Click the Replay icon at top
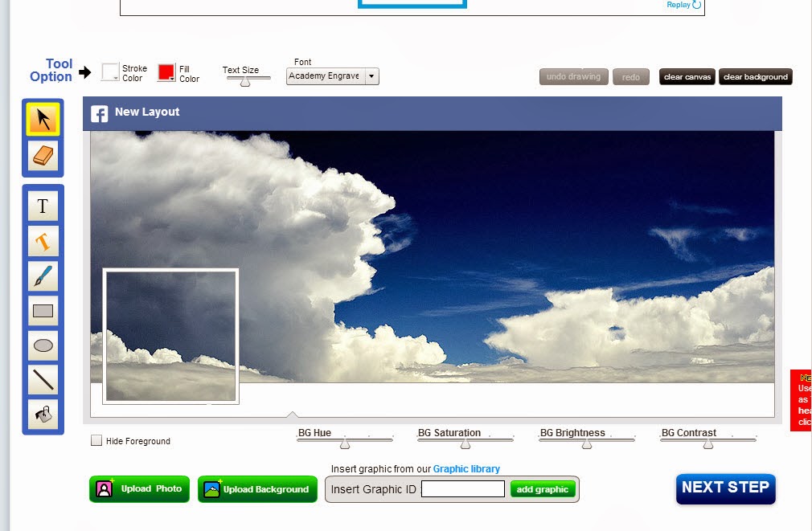The image size is (812, 531). [696, 5]
